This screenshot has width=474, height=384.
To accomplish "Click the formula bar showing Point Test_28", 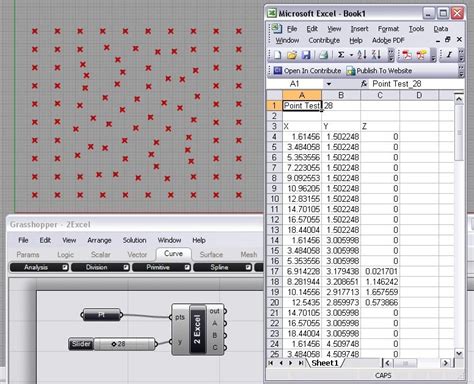I will 417,84.
